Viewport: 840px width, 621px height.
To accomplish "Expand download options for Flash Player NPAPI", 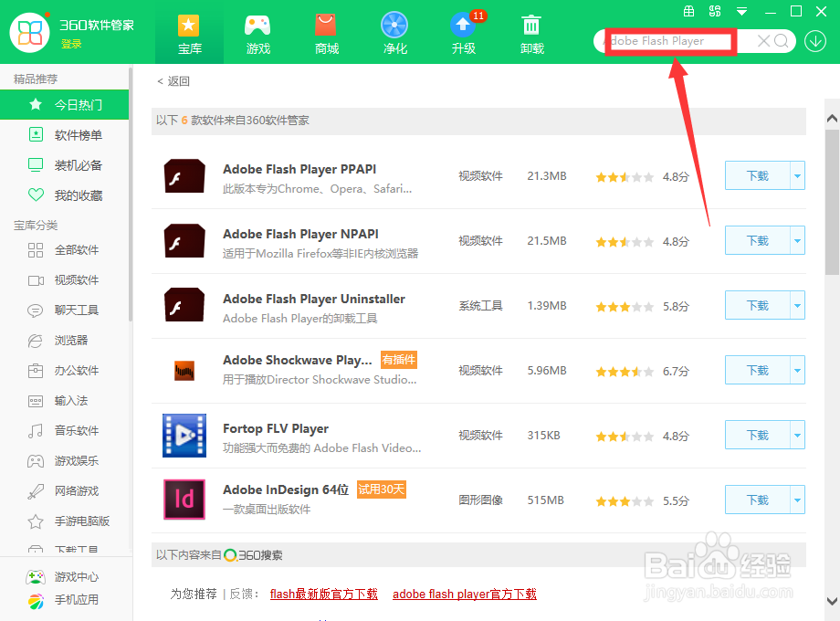I will pos(798,240).
